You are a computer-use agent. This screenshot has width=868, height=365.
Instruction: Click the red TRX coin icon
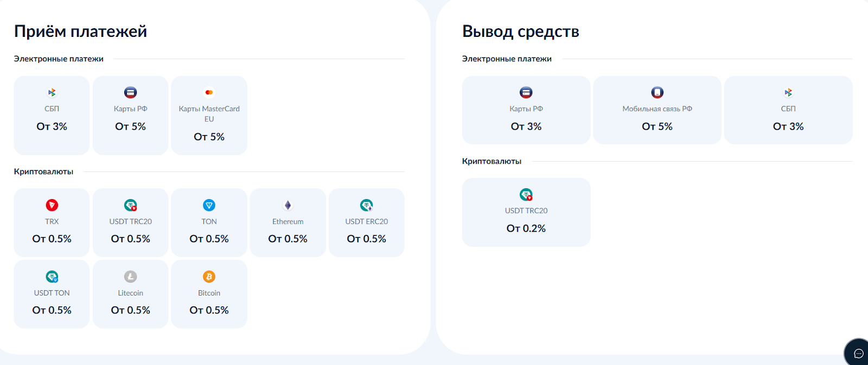pos(52,205)
